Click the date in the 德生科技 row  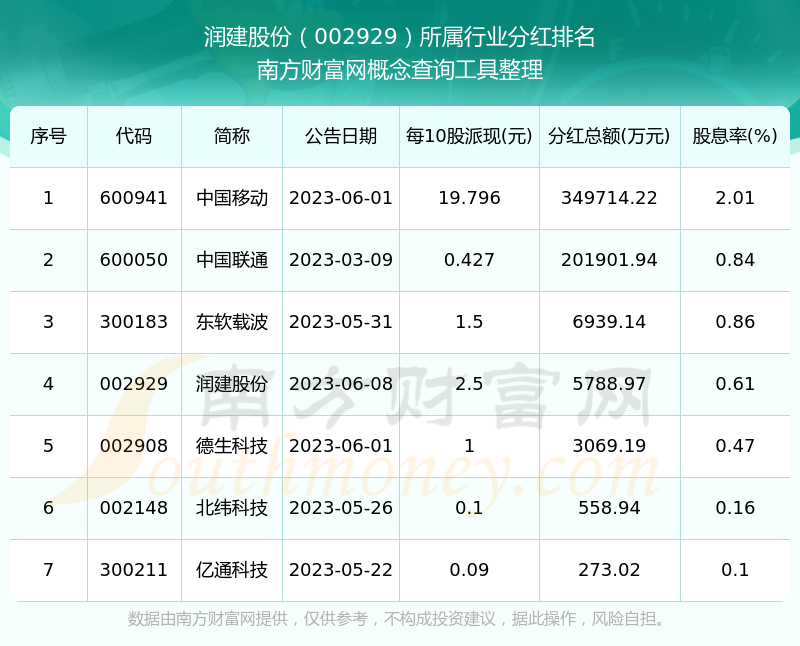pyautogui.click(x=341, y=446)
